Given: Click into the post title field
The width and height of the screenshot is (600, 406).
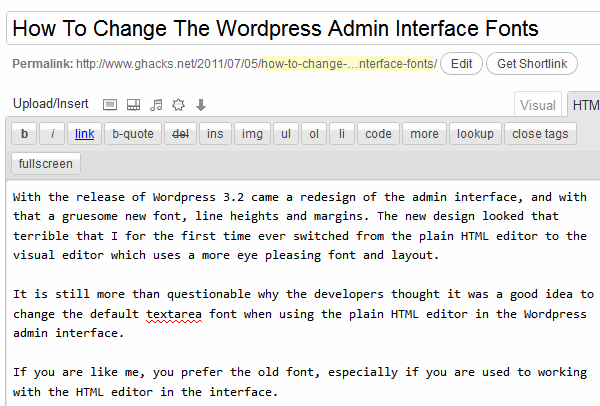Looking at the screenshot, I should tap(303, 28).
